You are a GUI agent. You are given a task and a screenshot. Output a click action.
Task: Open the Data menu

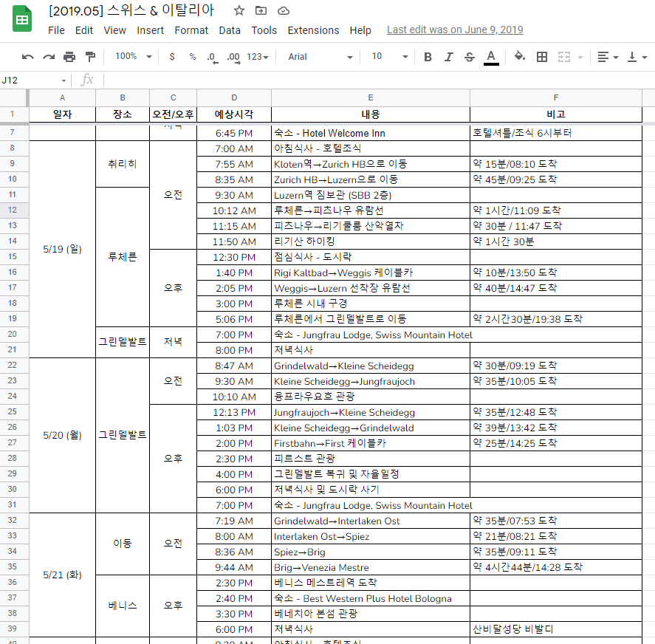(x=230, y=30)
